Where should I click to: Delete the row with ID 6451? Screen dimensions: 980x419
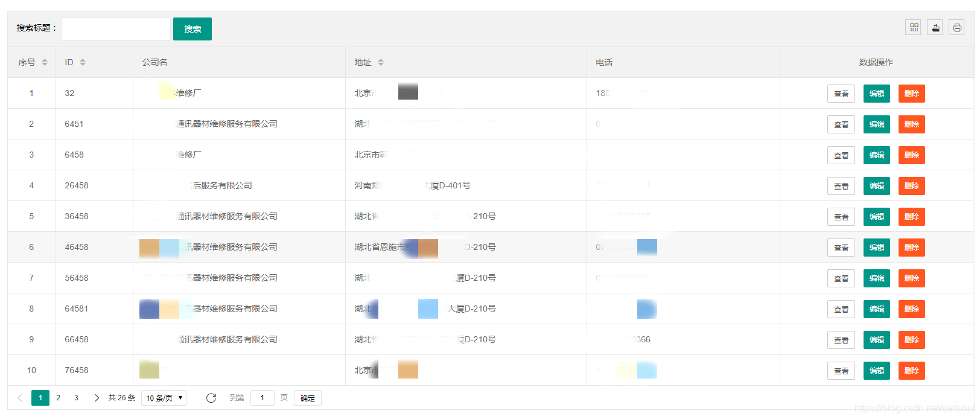[912, 124]
